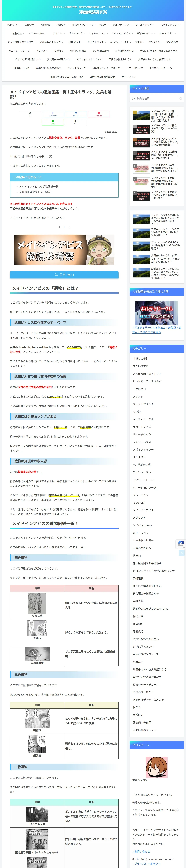Click the うろこ傘 relic image
The height and width of the screenshot is (868, 186).
[37, 603]
